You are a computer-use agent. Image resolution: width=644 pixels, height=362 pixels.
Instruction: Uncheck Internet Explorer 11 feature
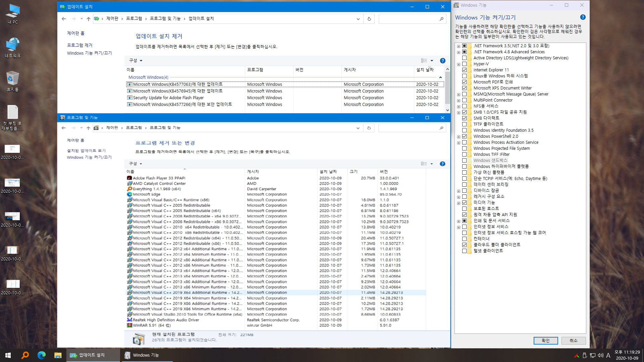(464, 70)
